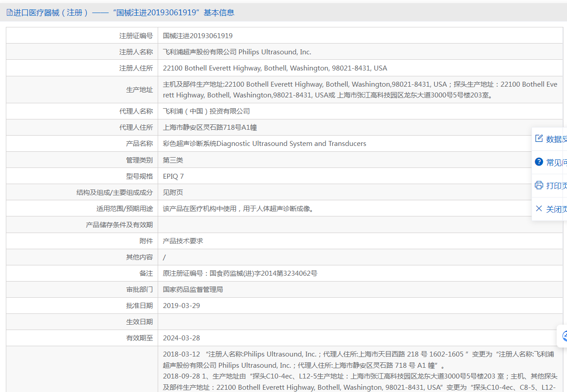Click the intended use text 该产品在医疗机构中使用
Image resolution: width=567 pixels, height=392 pixels.
[x=238, y=208]
